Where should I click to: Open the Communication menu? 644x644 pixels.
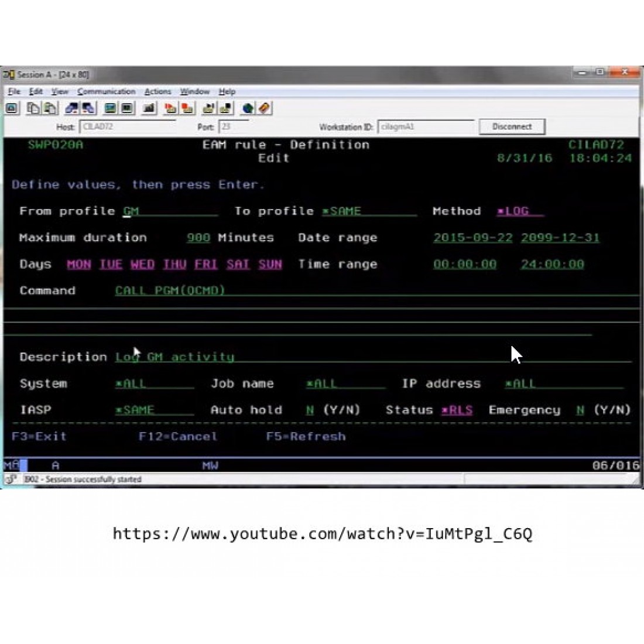pos(107,91)
